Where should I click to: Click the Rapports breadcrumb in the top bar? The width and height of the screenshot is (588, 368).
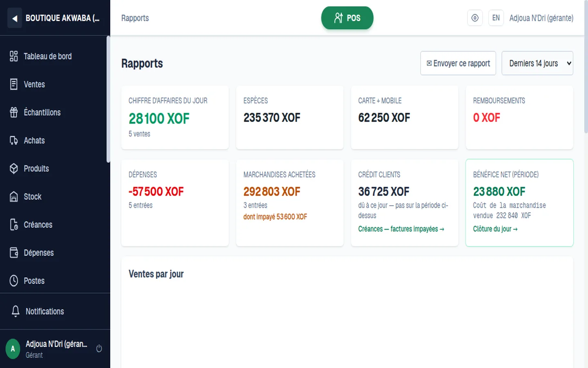pos(135,18)
